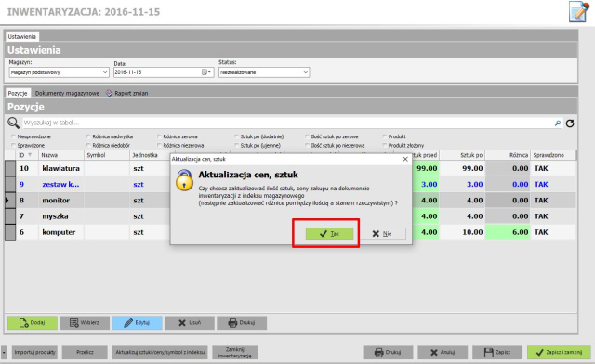Select the klawiatura row
Viewport: 595px width, 364px height.
(290, 168)
